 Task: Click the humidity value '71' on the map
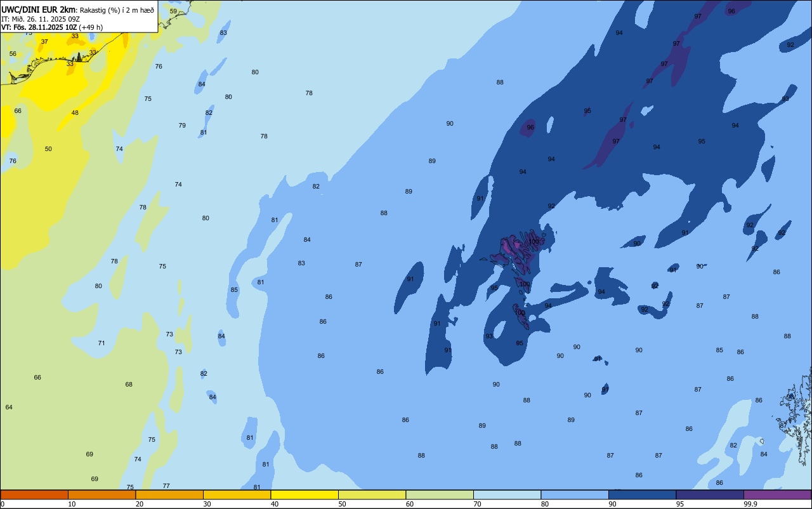(x=101, y=343)
